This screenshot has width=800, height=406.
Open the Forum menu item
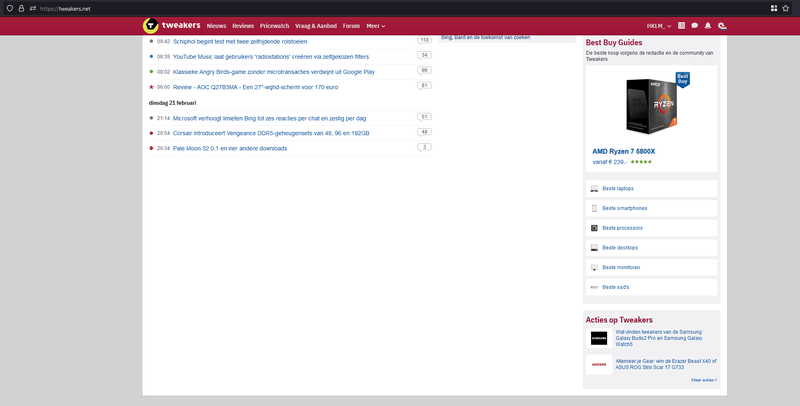coord(351,26)
